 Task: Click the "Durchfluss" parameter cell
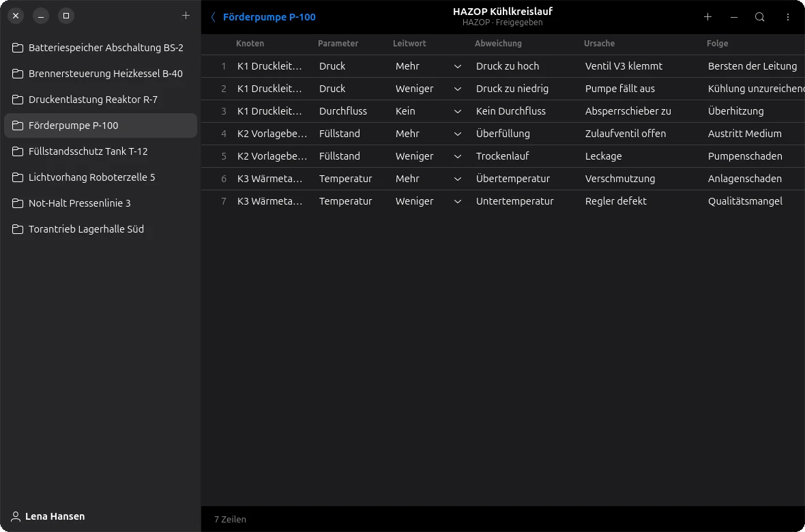tap(343, 111)
